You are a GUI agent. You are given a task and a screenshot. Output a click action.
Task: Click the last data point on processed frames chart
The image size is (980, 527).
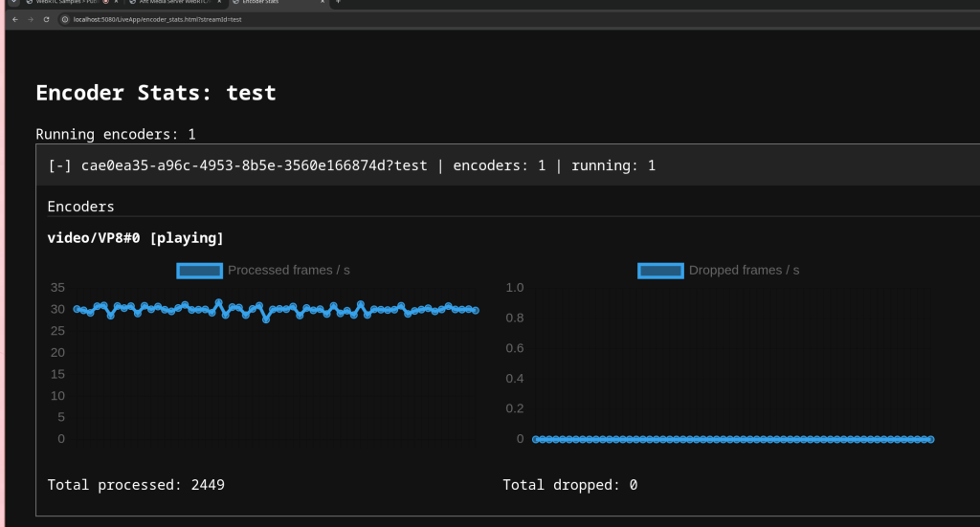pos(476,310)
